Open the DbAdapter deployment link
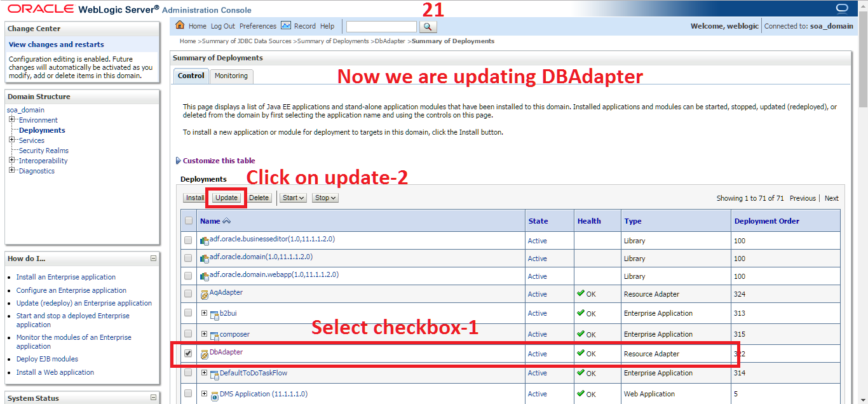This screenshot has width=868, height=404. (226, 352)
